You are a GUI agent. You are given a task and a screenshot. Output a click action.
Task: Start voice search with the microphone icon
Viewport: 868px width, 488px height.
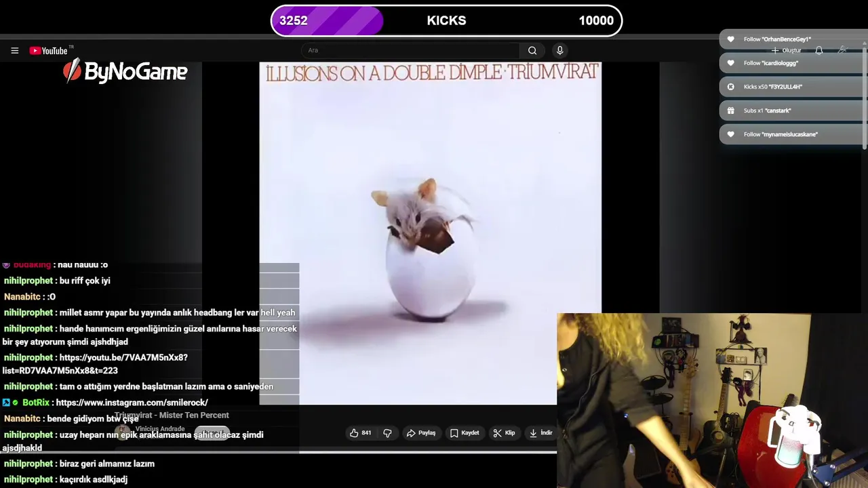559,50
